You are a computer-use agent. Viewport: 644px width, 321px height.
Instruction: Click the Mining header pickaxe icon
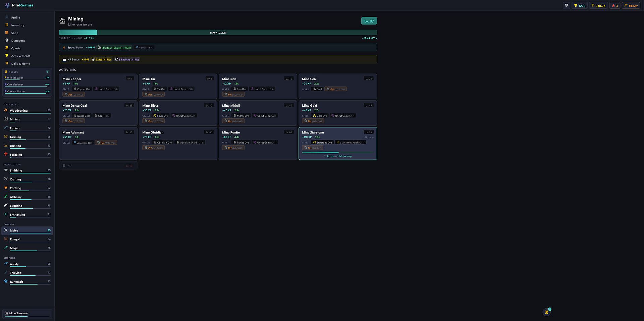[62, 21]
